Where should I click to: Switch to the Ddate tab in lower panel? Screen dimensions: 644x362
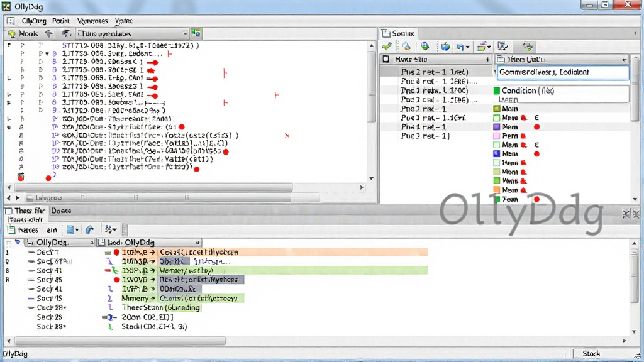click(61, 211)
